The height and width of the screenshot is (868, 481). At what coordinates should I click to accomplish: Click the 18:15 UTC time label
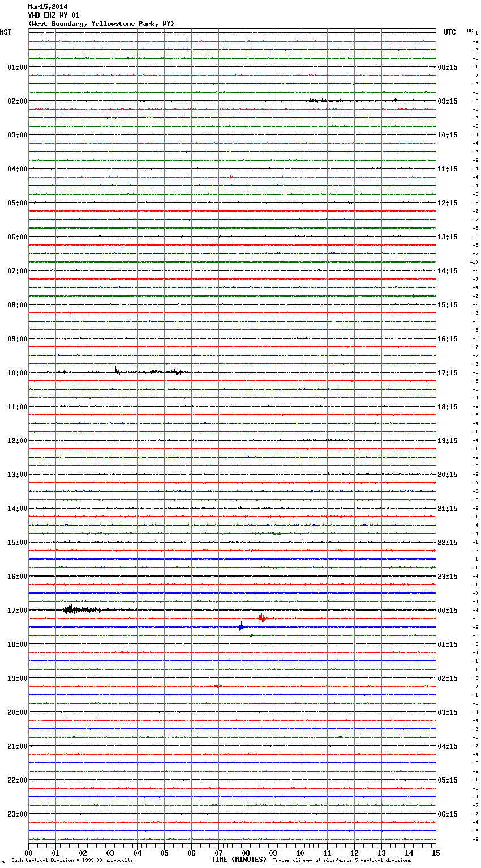448,407
